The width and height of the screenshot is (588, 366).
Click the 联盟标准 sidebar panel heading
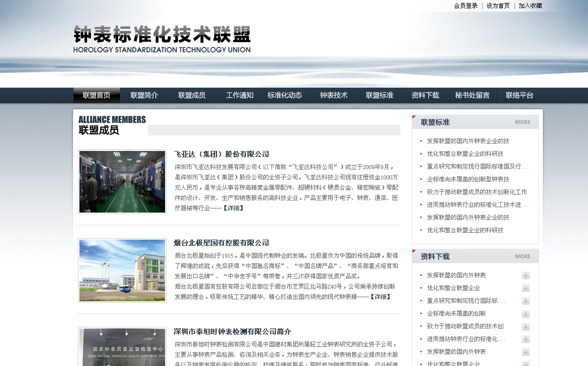pyautogui.click(x=435, y=122)
